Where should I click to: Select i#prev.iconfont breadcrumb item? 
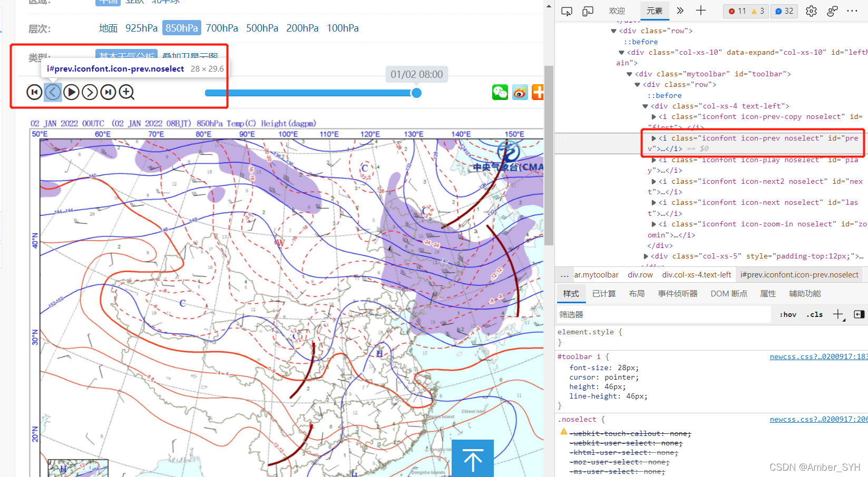click(x=799, y=275)
